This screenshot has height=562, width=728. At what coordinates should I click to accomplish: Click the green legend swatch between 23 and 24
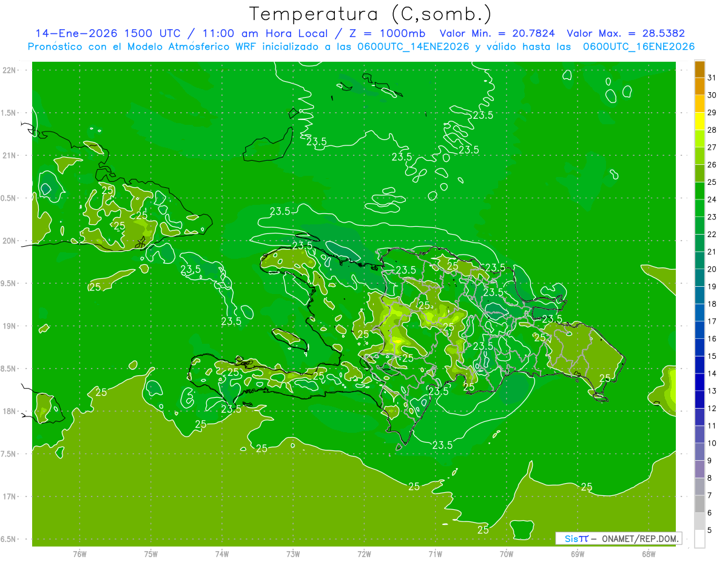click(x=699, y=209)
